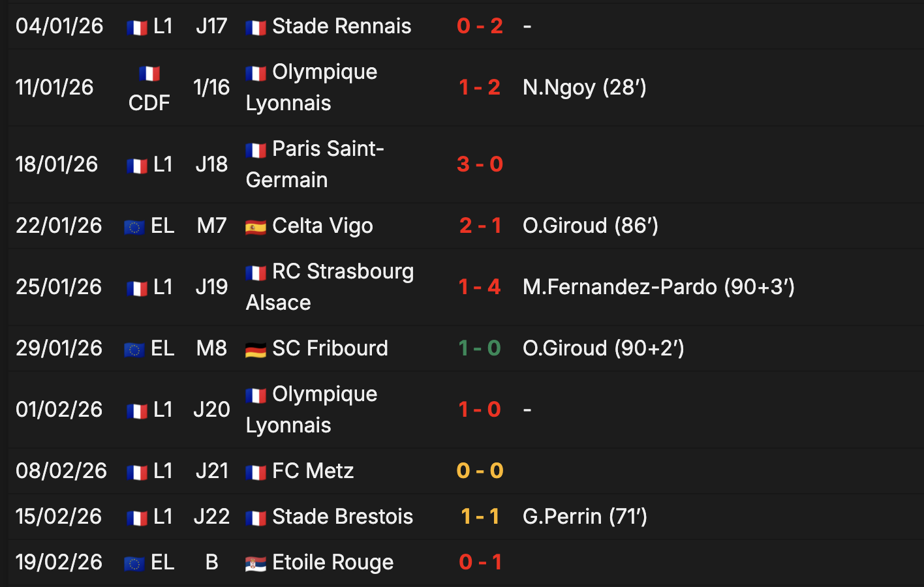Viewport: 924px width, 587px height.
Task: Click the French flag beside Paris Saint-Germain
Action: (x=255, y=150)
